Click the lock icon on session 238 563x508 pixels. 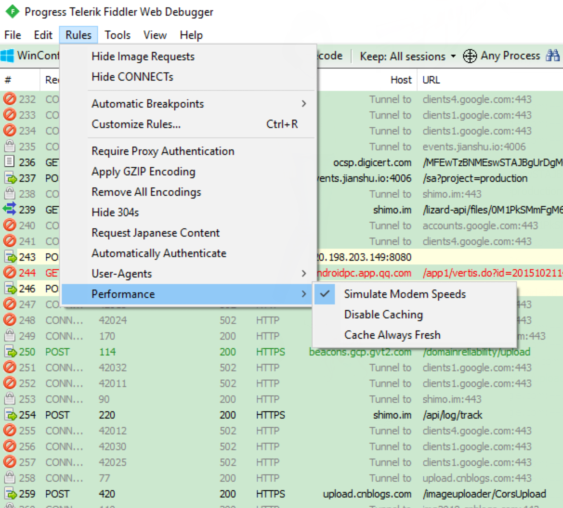10,194
